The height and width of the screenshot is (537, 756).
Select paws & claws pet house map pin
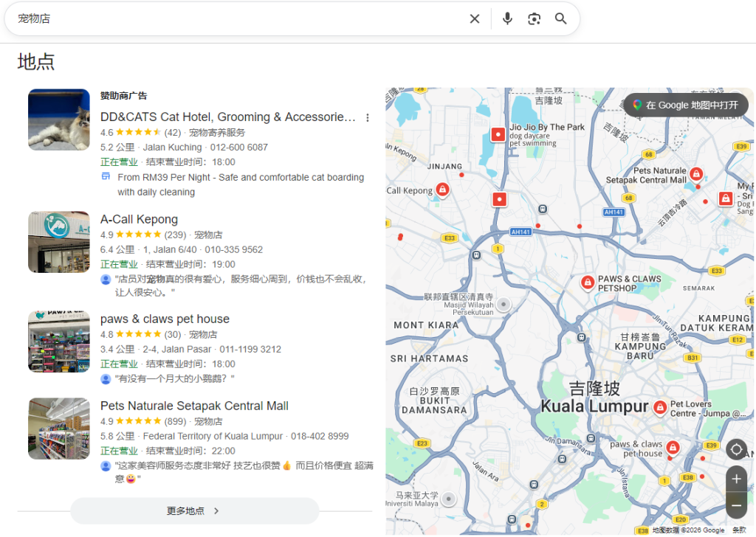pyautogui.click(x=673, y=448)
